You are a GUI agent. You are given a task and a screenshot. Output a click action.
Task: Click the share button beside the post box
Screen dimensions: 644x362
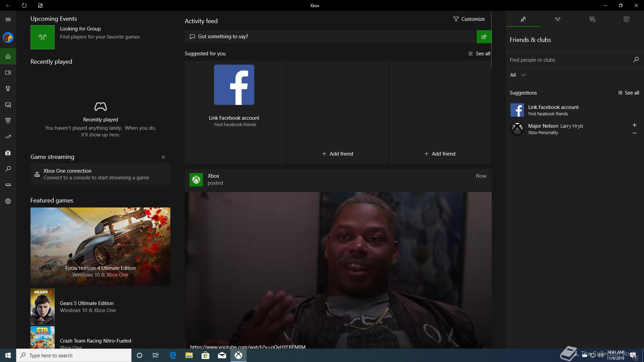coord(484,37)
